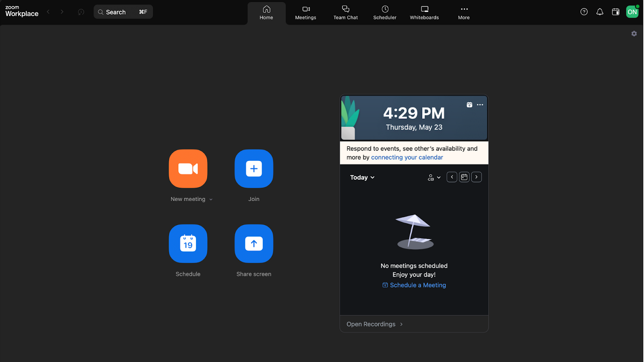Screen dimensions: 644x362
Task: Open notifications bell
Action: pyautogui.click(x=600, y=12)
